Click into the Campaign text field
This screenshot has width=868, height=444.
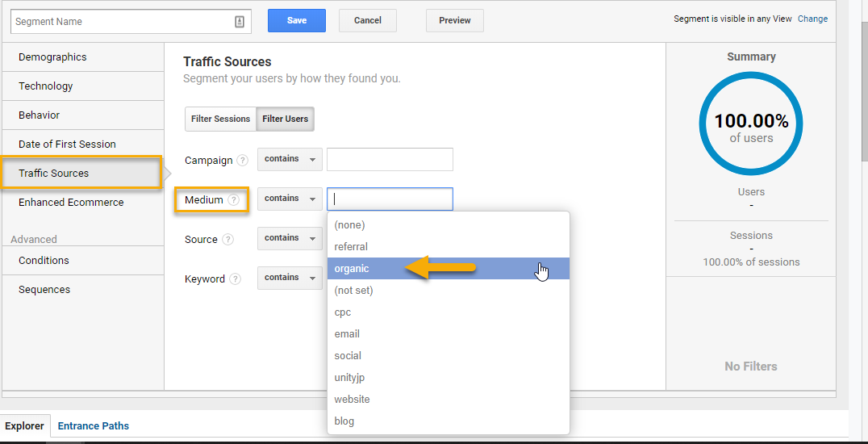[390, 160]
